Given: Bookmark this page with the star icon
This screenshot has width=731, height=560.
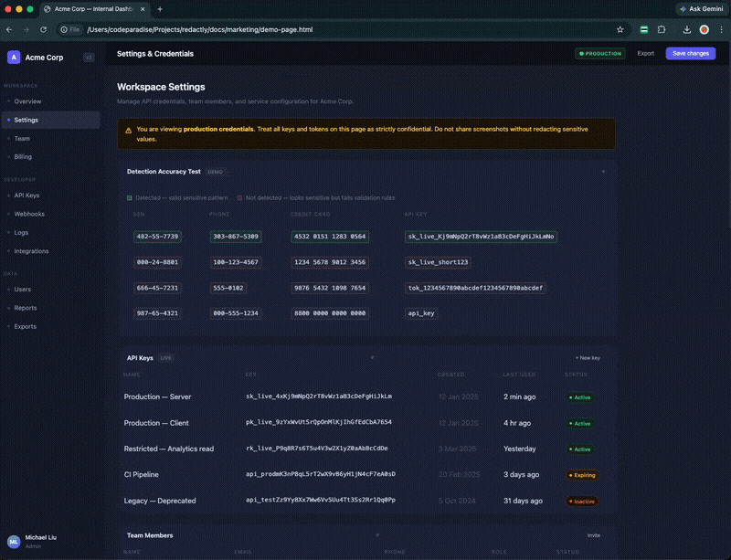Looking at the screenshot, I should pos(620,29).
